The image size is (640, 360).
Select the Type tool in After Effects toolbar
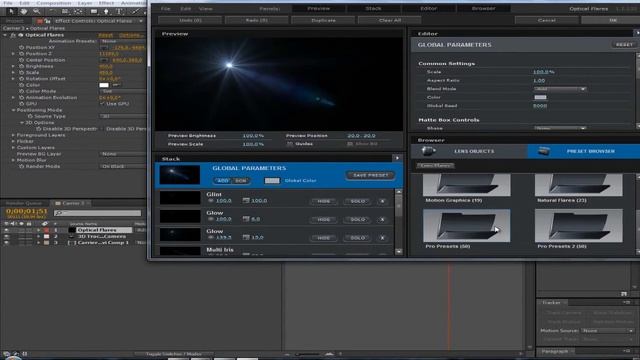(119, 11)
